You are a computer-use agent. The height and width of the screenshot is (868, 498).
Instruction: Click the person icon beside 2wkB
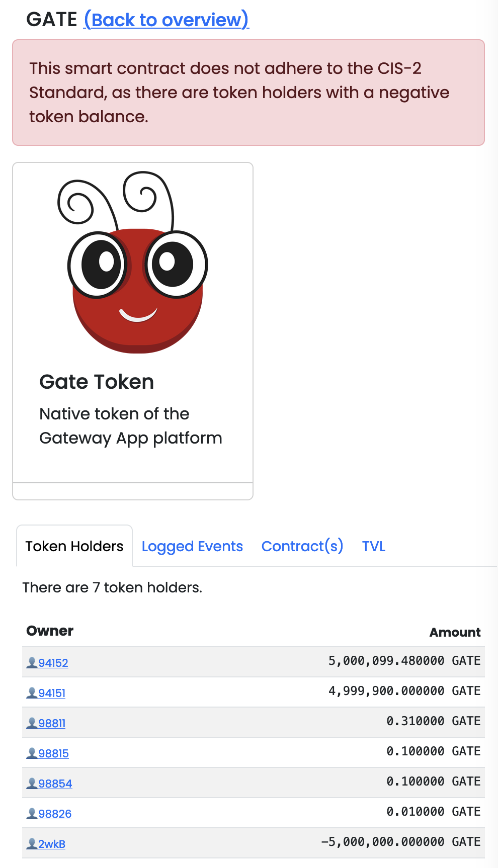tap(32, 844)
